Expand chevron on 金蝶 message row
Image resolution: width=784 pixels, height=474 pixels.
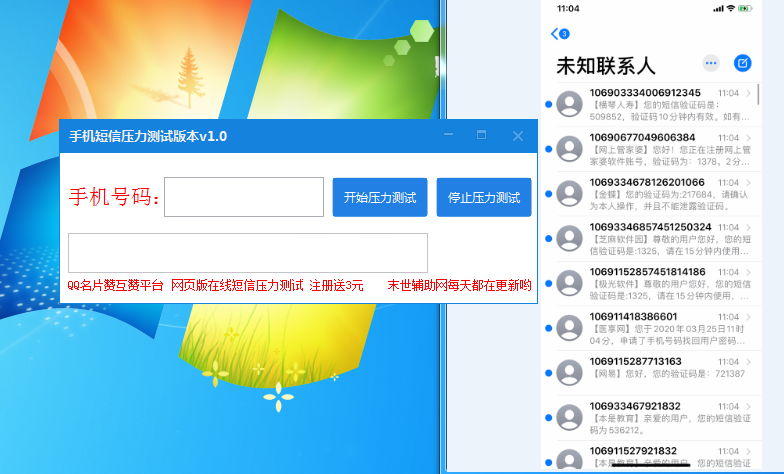(x=748, y=182)
